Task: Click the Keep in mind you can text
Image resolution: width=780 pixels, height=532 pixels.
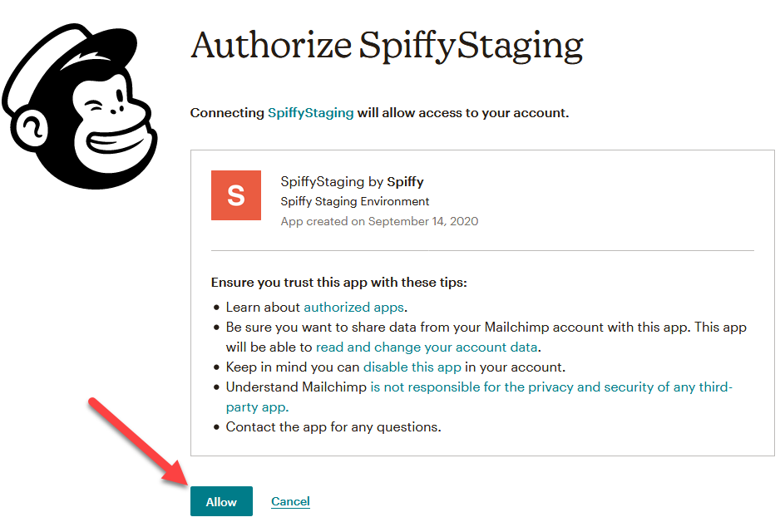Action: tap(293, 367)
